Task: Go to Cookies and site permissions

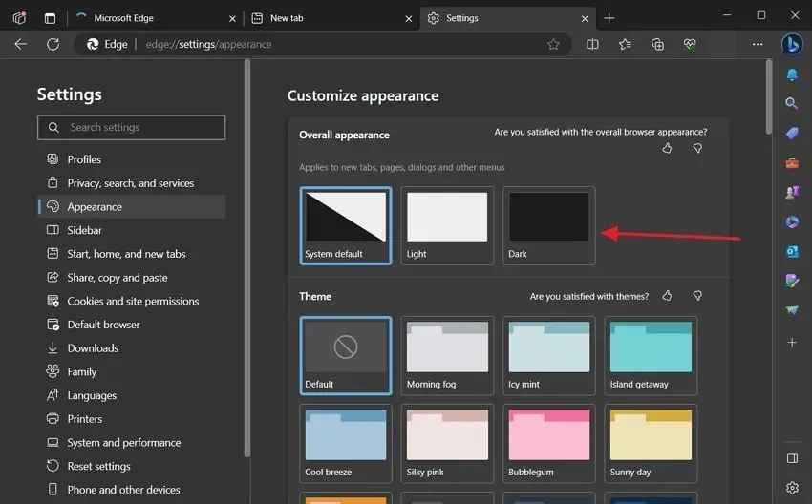Action: click(x=132, y=301)
